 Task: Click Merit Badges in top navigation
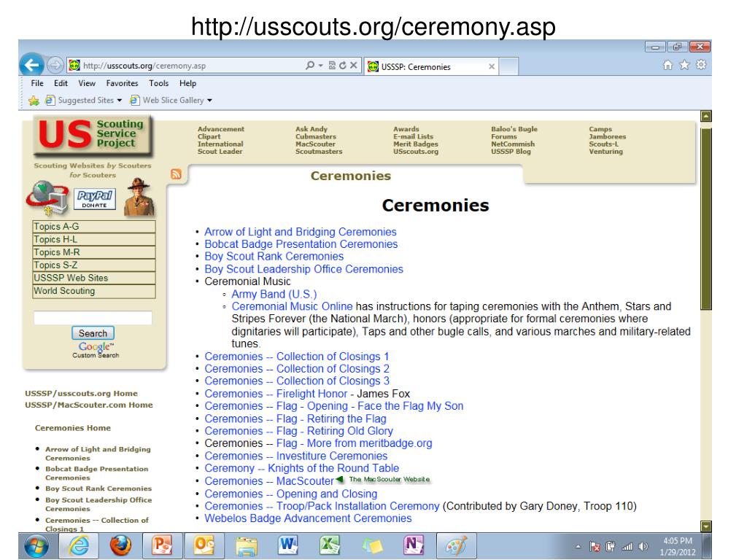tap(415, 144)
